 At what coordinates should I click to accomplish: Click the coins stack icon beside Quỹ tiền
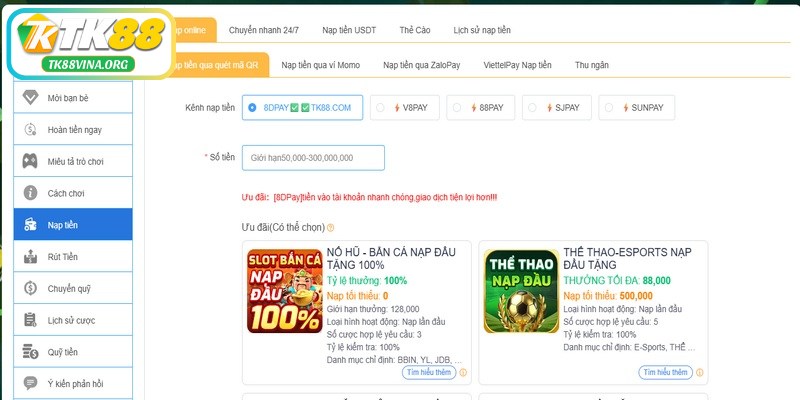[x=31, y=352]
